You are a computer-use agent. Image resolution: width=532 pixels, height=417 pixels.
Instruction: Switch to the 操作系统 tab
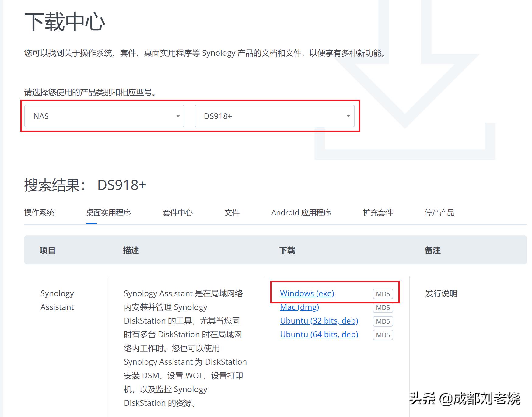[x=40, y=213]
